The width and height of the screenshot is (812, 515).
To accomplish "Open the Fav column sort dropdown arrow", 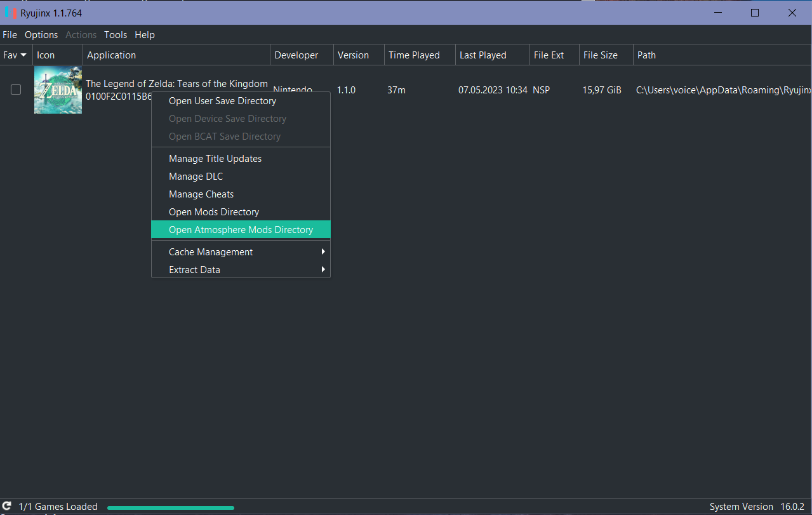I will [23, 55].
